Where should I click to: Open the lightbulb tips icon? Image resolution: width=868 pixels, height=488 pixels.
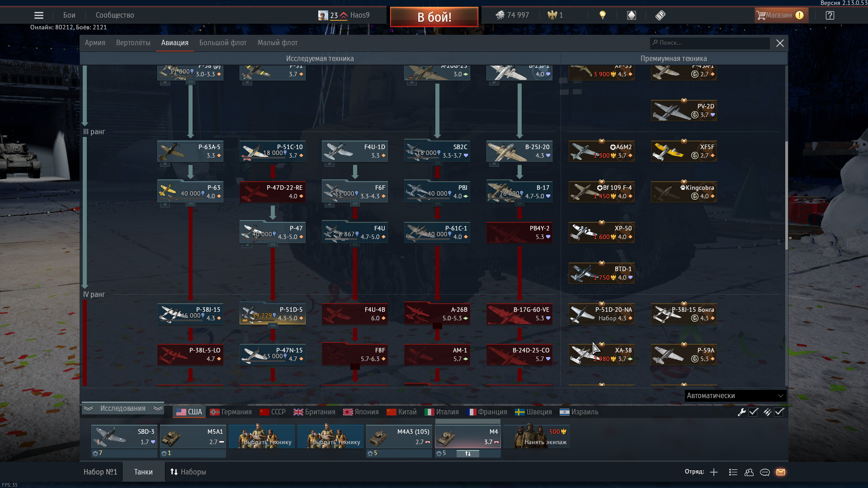pyautogui.click(x=603, y=15)
